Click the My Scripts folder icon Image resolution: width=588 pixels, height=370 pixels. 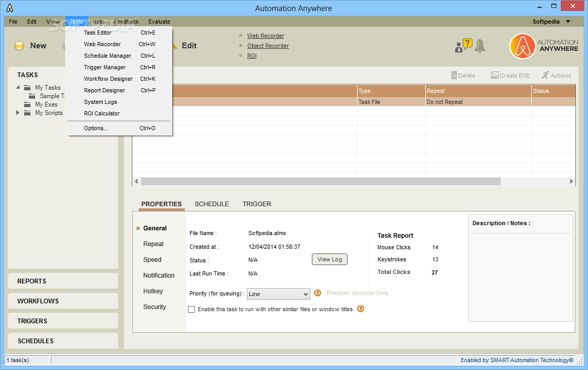pos(27,113)
